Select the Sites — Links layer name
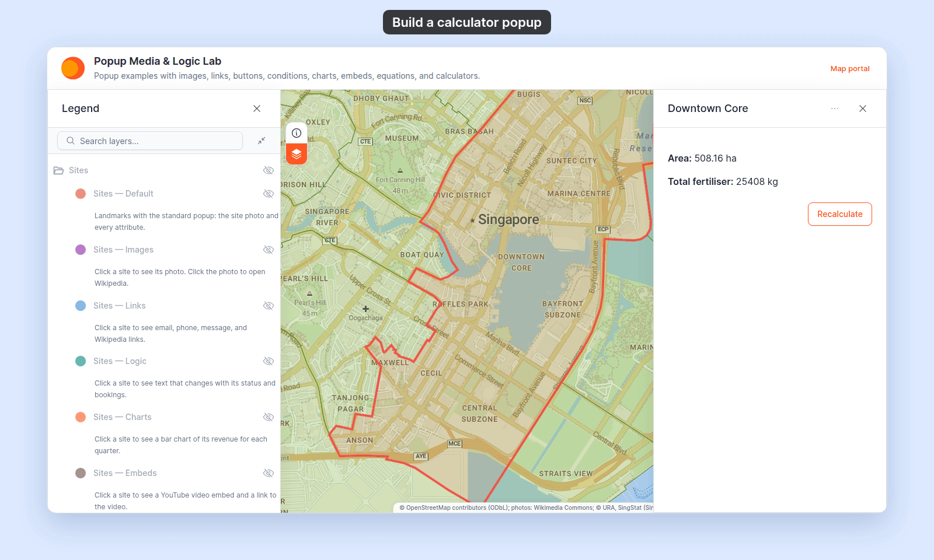The image size is (934, 560). click(119, 306)
